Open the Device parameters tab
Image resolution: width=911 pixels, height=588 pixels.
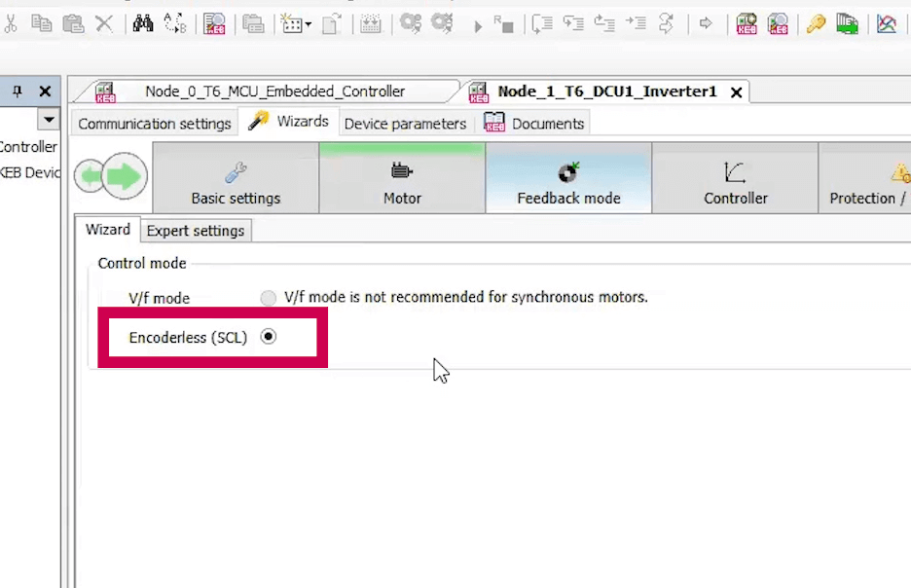[x=406, y=124]
